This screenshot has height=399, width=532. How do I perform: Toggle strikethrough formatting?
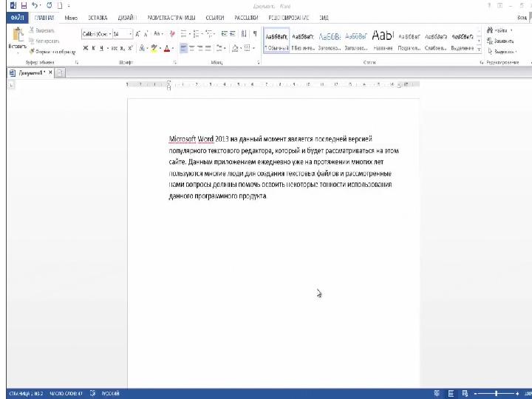click(x=115, y=49)
